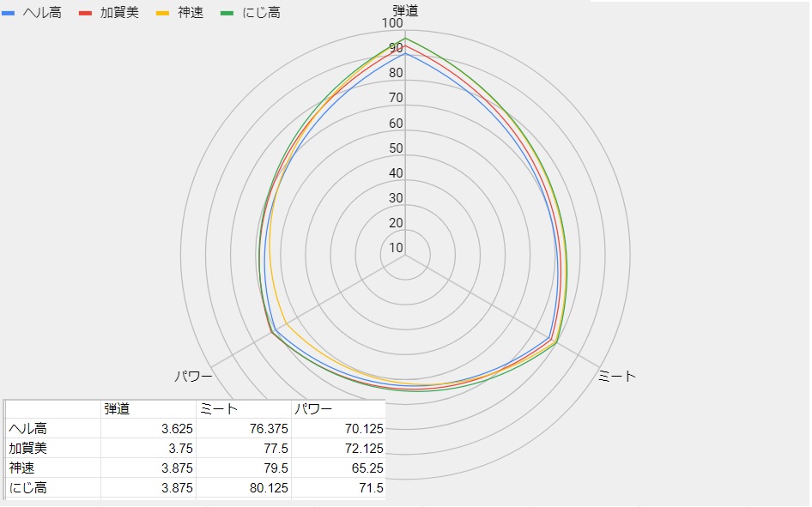Select the ヘル高 row label in the table
This screenshot has width=812, height=507.
tap(27, 429)
